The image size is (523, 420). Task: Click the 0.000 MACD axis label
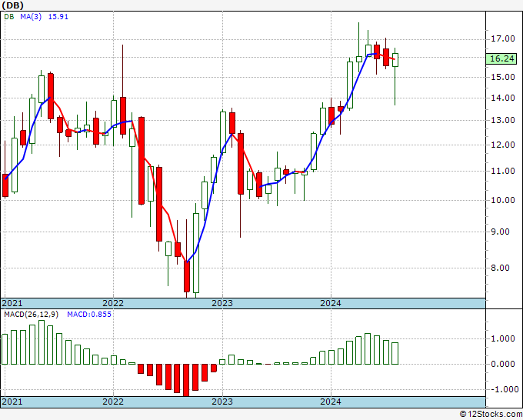[503, 364]
